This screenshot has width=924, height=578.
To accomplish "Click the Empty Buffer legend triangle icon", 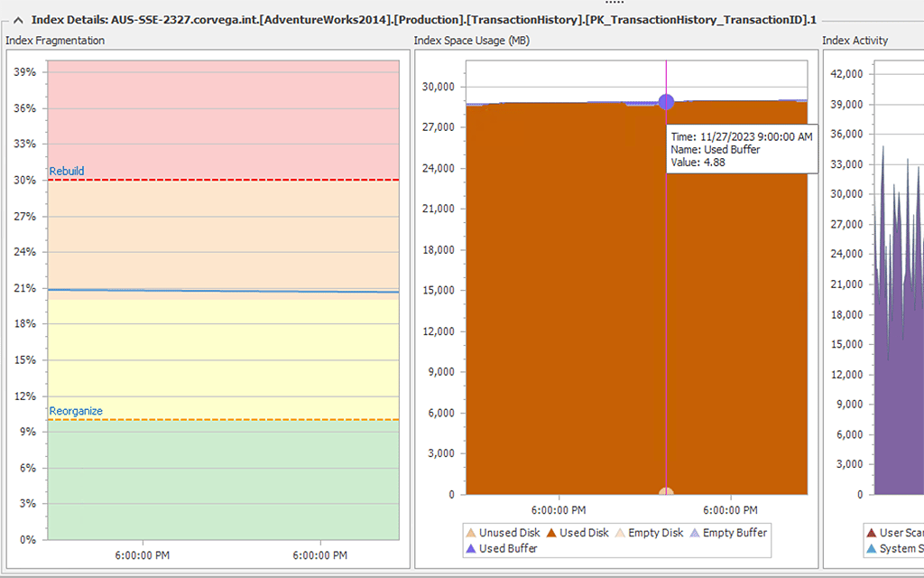I will [x=693, y=532].
